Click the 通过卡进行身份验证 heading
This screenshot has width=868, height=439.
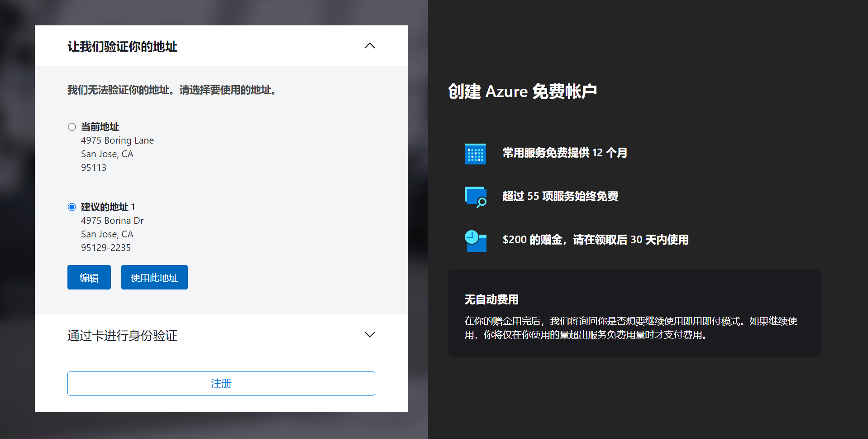[122, 335]
